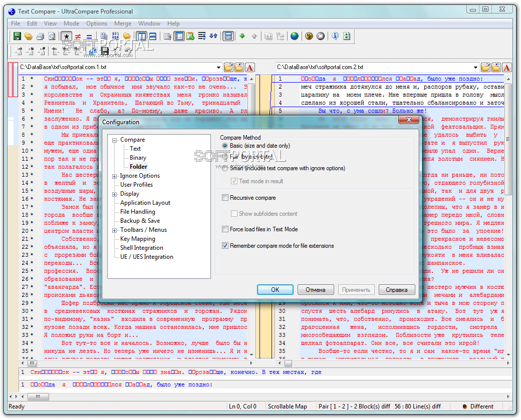Open the View menu
The height and width of the screenshot is (420, 521).
pos(50,24)
